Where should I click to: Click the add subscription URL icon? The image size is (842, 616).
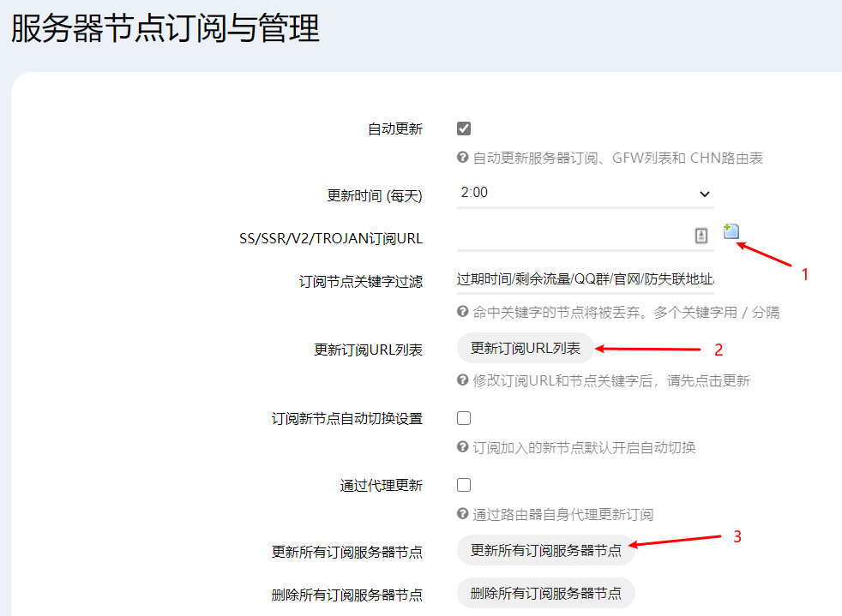click(731, 230)
